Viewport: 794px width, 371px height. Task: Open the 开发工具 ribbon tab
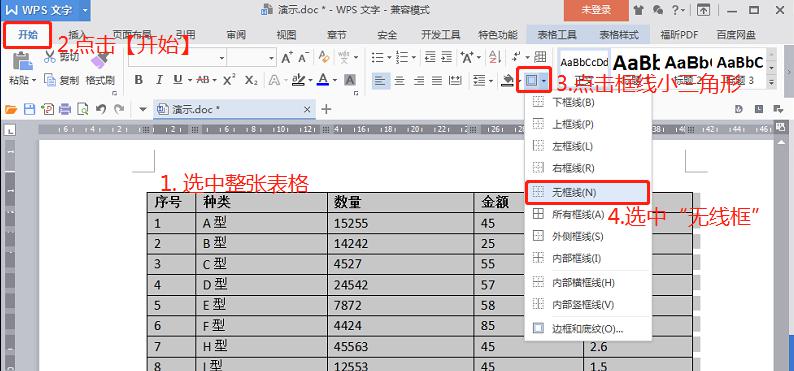[441, 35]
